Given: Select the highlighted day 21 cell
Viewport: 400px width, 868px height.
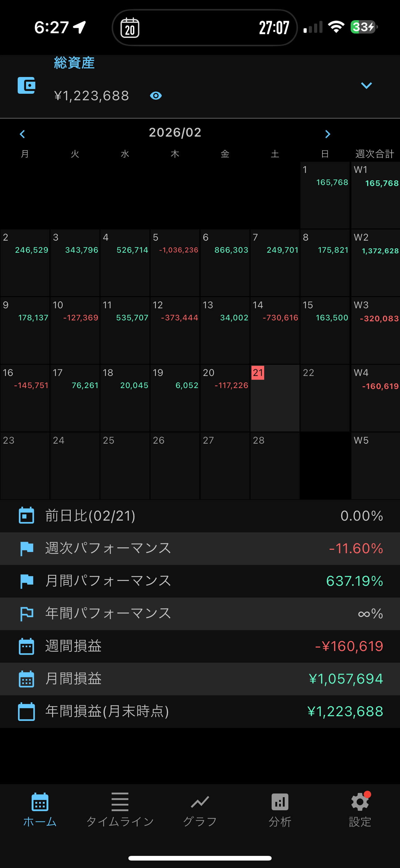Looking at the screenshot, I should 275,398.
